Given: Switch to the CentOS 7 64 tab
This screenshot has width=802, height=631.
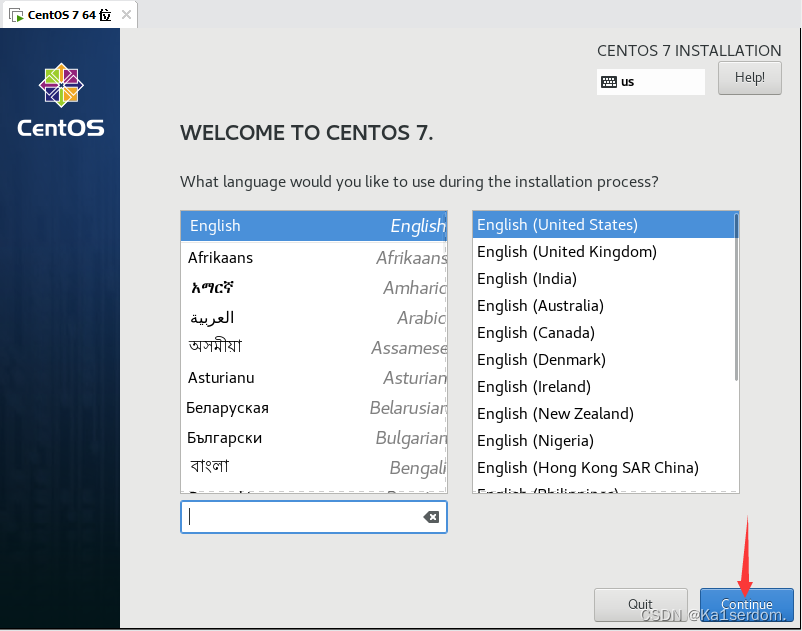Looking at the screenshot, I should 70,15.
